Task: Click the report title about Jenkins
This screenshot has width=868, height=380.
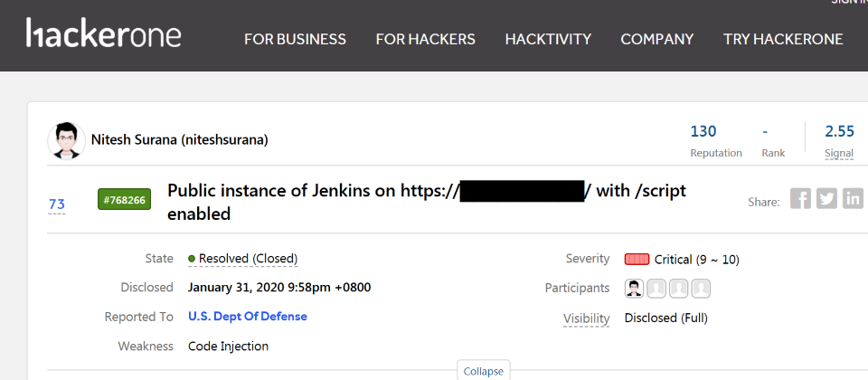Action: click(x=427, y=202)
